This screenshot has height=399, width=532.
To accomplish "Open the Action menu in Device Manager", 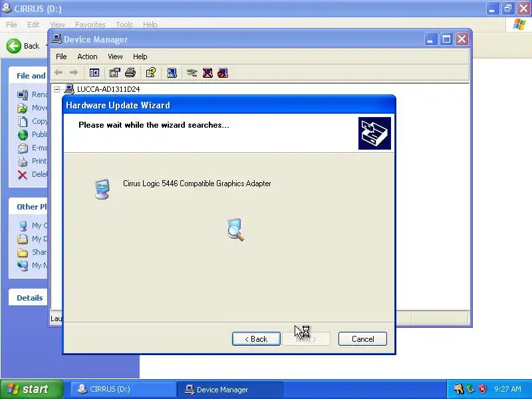I will (87, 57).
